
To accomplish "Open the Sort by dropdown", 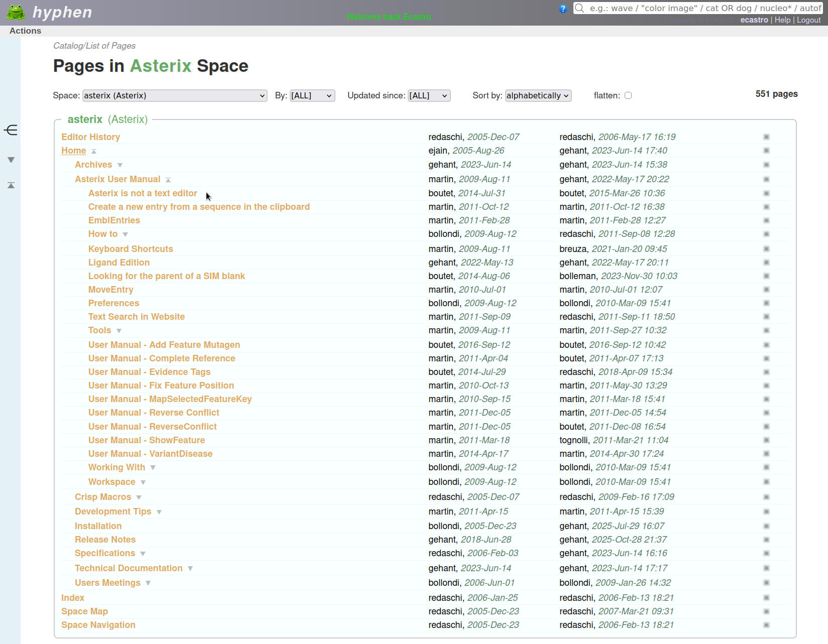I will (538, 95).
